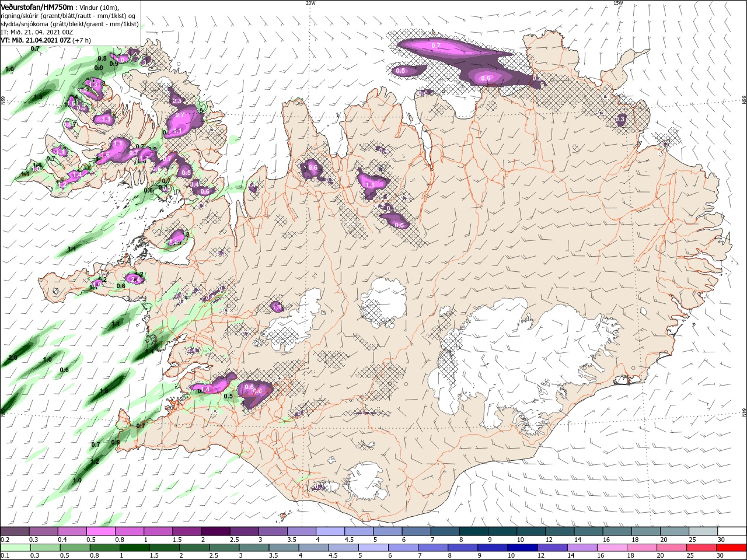Click the Veðurstofan/HM750m title text
Image resolution: width=747 pixels, height=560 pixels.
click(36, 6)
